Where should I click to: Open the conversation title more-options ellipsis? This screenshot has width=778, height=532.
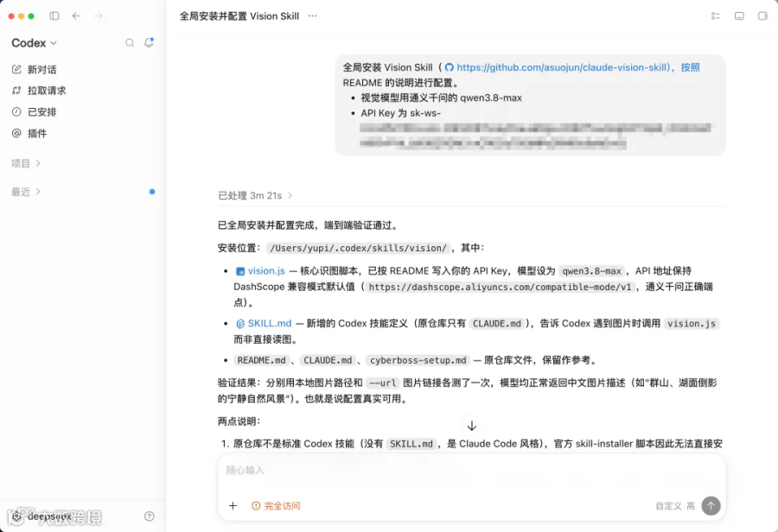click(x=312, y=16)
